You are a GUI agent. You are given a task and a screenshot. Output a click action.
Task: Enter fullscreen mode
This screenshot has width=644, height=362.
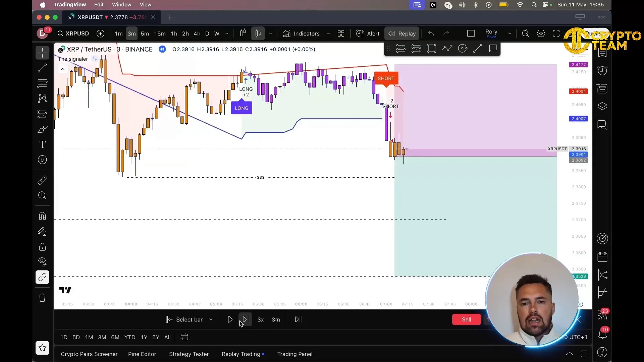(556, 34)
